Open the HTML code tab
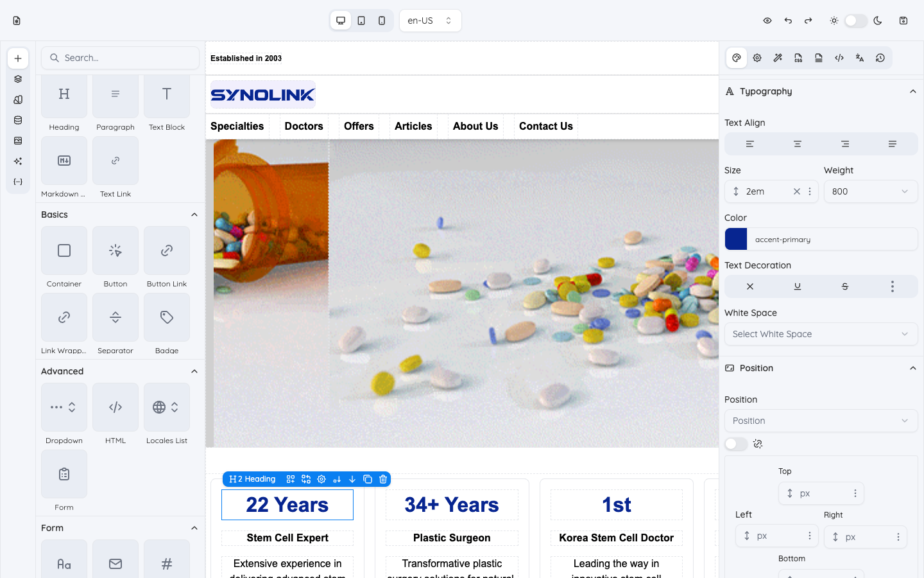 coord(839,58)
